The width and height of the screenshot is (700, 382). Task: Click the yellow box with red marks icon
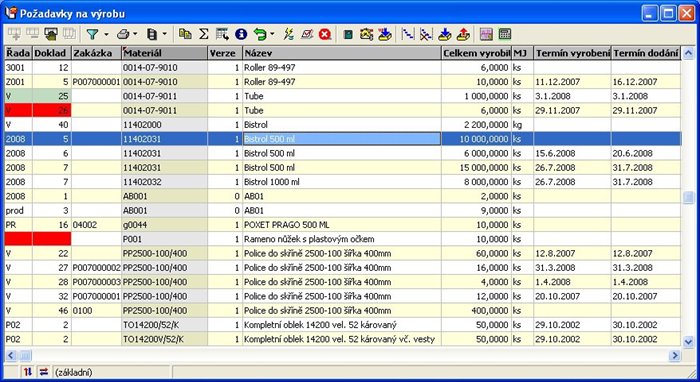[x=367, y=34]
